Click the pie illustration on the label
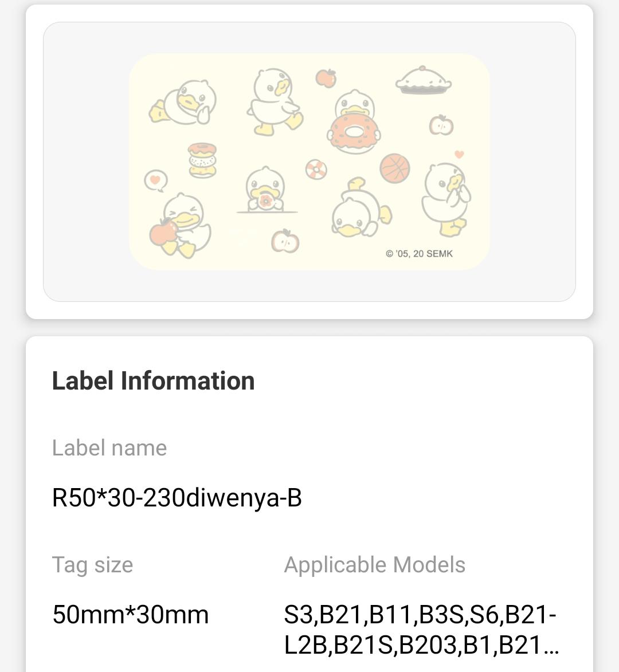 (x=423, y=81)
